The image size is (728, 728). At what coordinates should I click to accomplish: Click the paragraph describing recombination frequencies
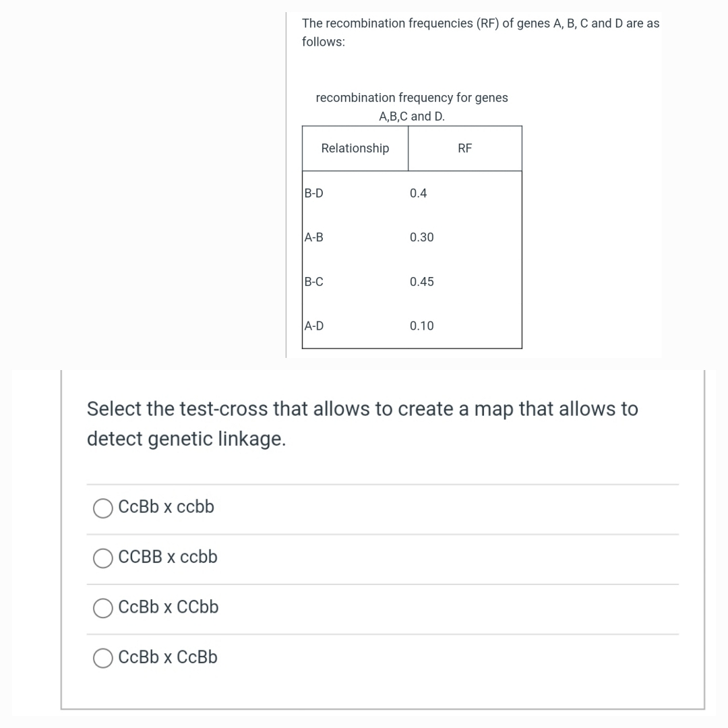coord(481,32)
